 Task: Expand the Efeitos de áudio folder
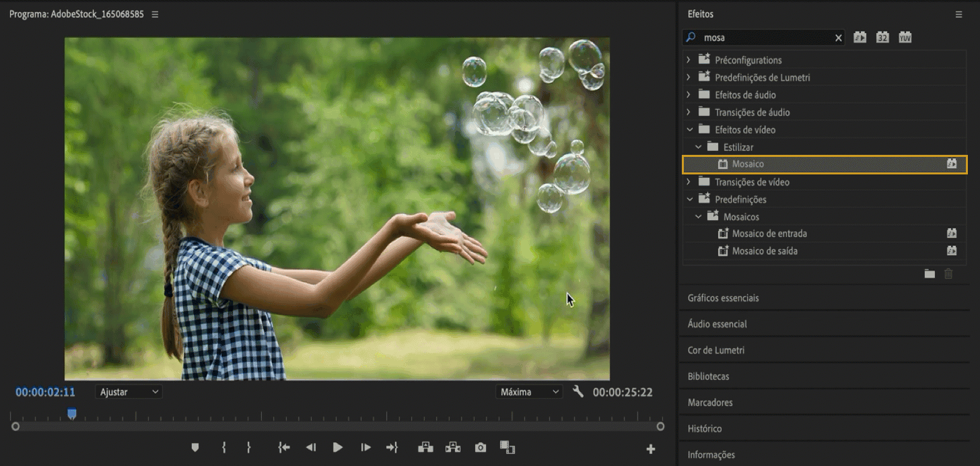click(689, 95)
